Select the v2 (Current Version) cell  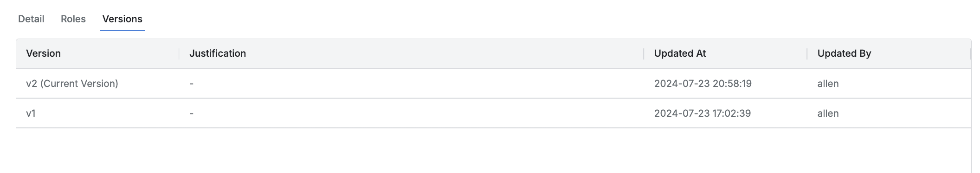(x=72, y=84)
